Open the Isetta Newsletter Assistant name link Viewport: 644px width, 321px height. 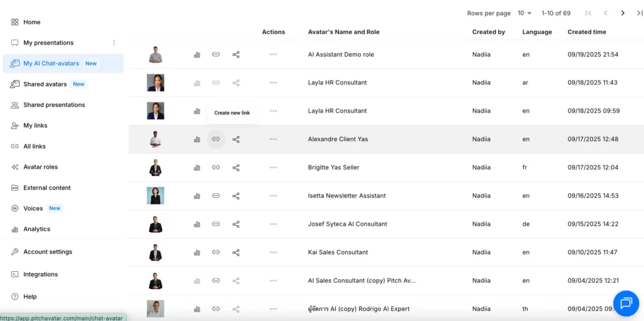347,196
